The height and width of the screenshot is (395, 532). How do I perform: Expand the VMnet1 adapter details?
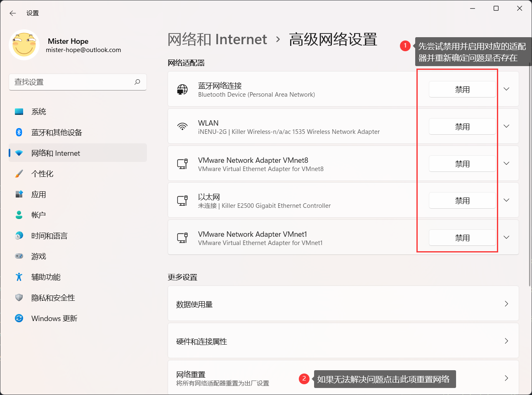coord(506,238)
